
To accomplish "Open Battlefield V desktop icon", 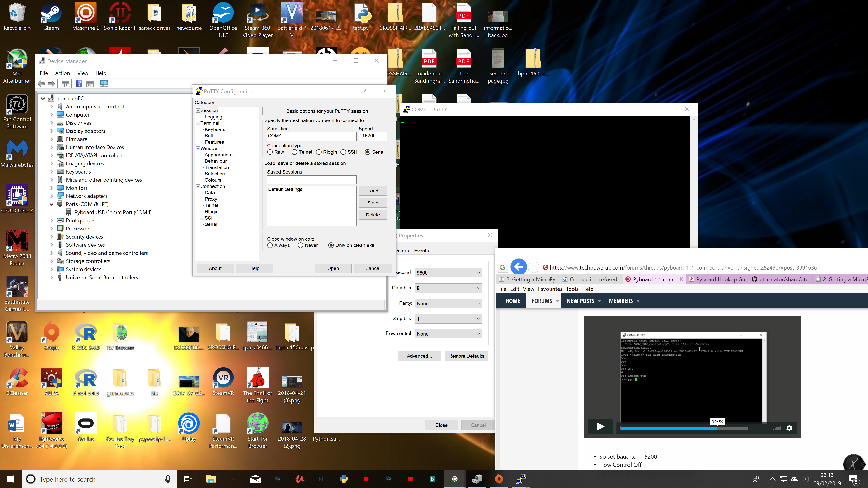I will click(291, 20).
